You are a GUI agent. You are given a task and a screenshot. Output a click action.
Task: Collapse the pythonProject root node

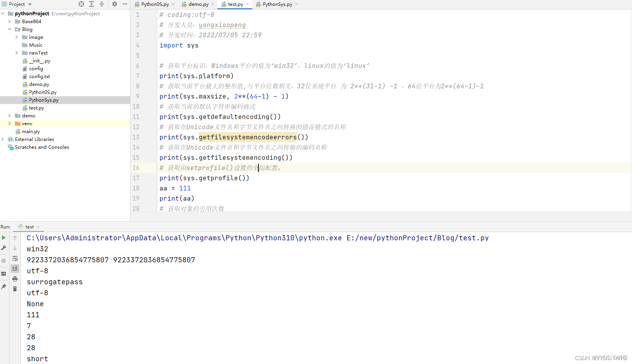tap(3, 13)
